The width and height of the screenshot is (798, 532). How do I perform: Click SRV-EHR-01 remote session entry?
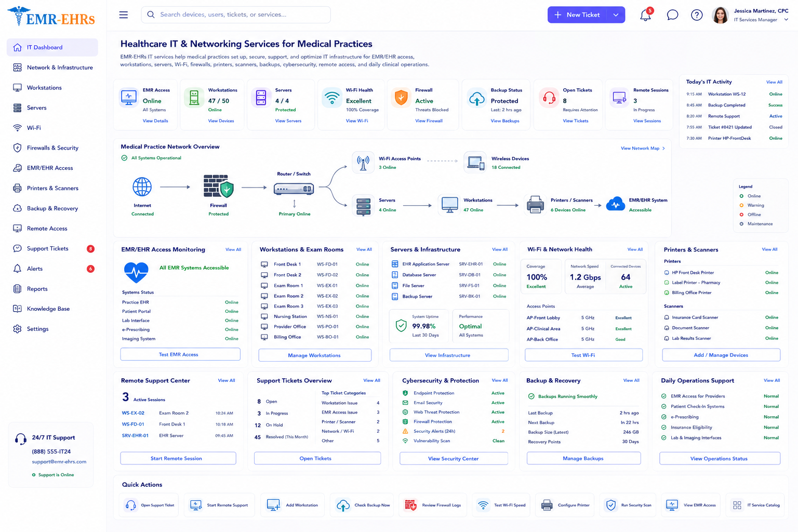(177, 436)
